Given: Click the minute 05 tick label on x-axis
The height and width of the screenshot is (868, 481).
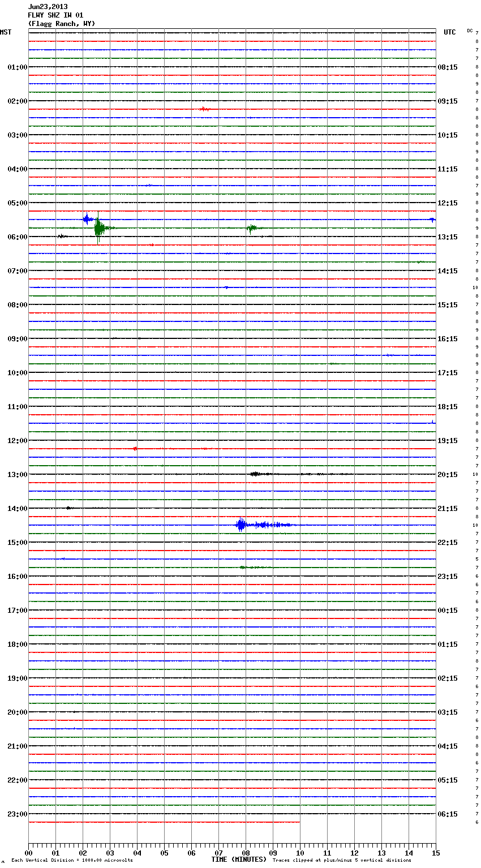Looking at the screenshot, I should click(x=164, y=853).
